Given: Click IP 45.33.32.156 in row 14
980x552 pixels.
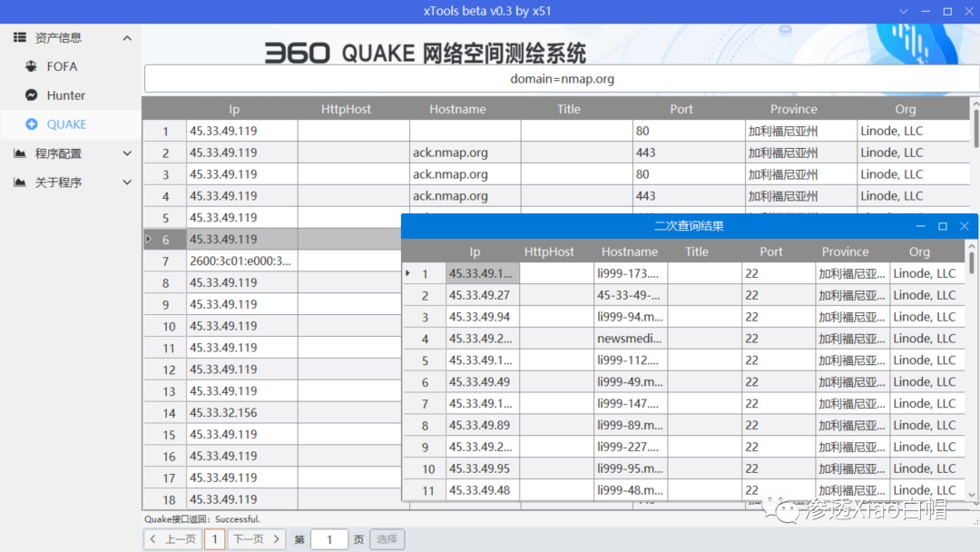Looking at the screenshot, I should [x=223, y=412].
